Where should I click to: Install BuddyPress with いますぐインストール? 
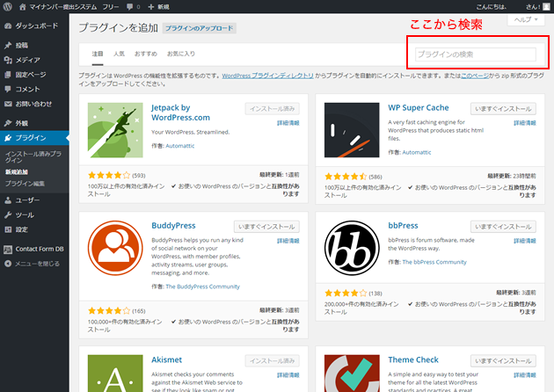tap(266, 227)
